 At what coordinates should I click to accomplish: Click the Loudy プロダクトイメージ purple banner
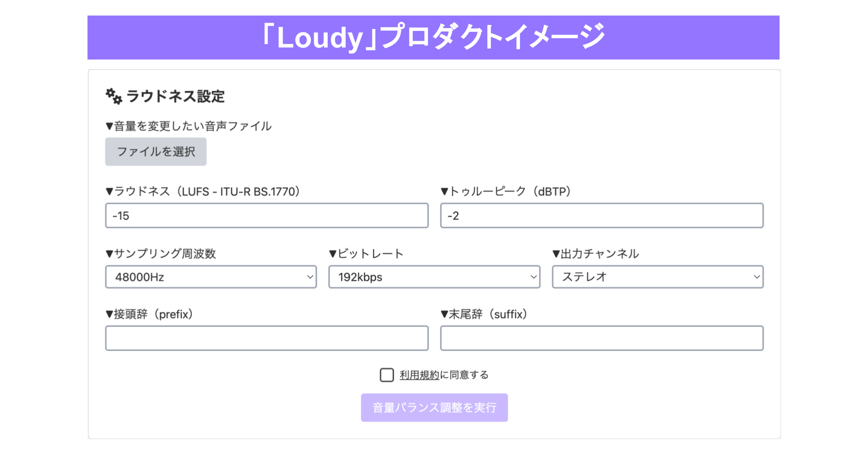click(x=433, y=37)
